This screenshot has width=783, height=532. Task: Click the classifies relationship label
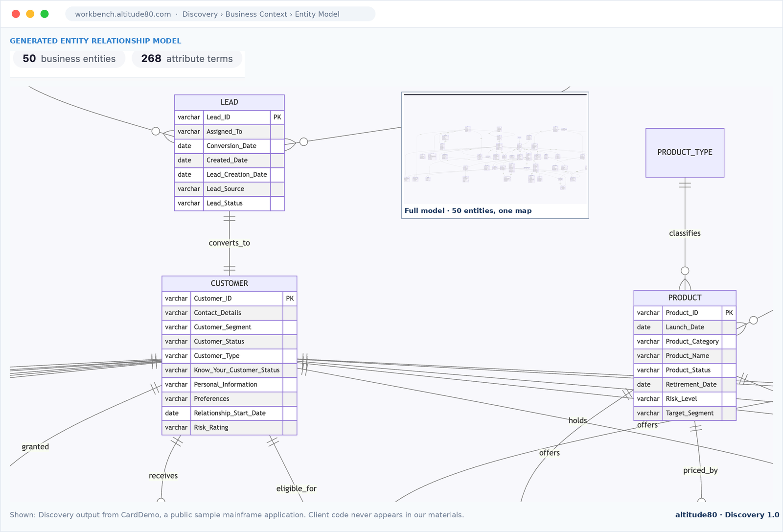tap(685, 233)
